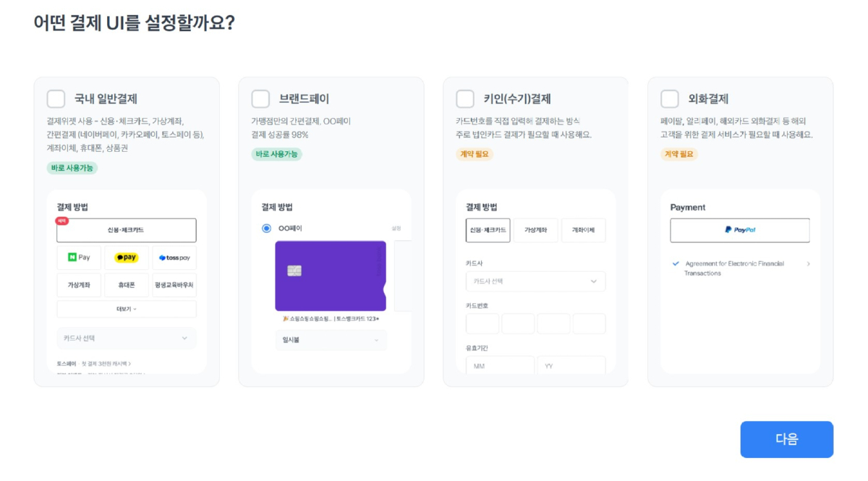Image resolution: width=868 pixels, height=481 pixels.
Task: Choose 가상계좌 in 국내 일반결제 preview
Action: [79, 285]
